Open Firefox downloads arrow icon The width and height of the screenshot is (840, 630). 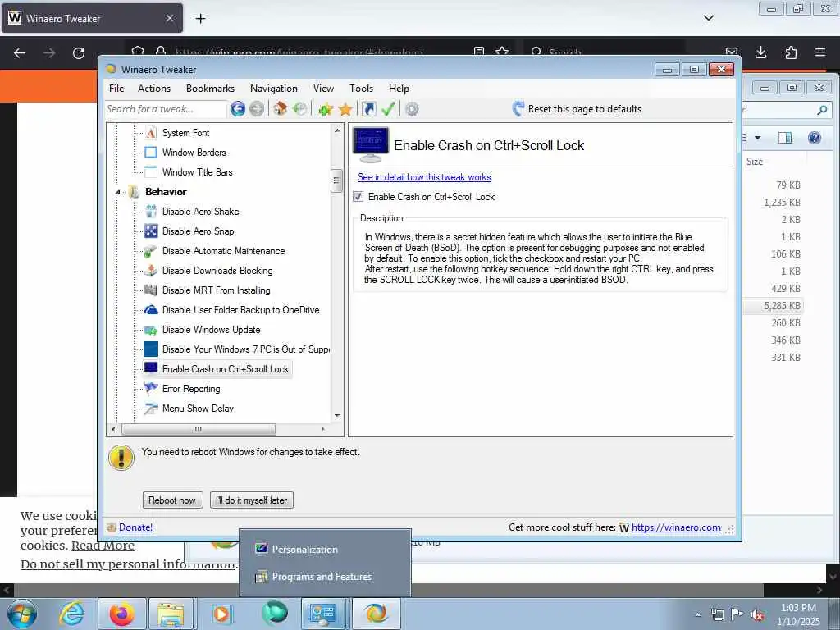(x=760, y=52)
